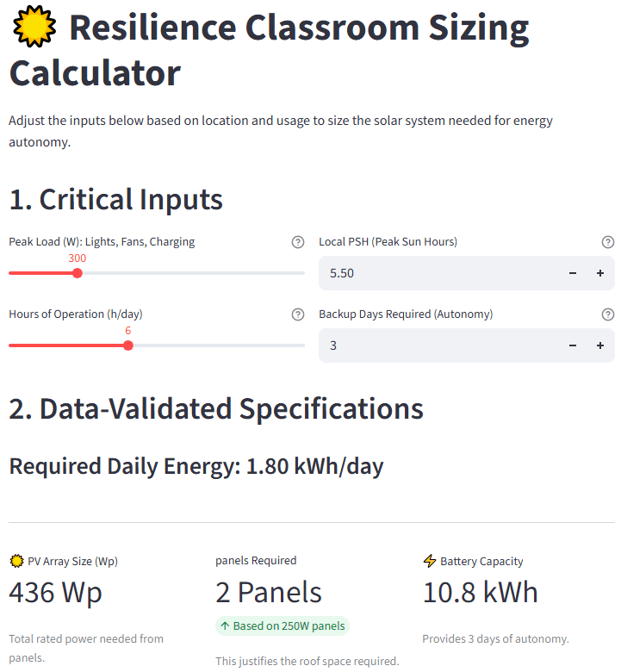Click the '2 Panels' metric value
The height and width of the screenshot is (672, 621).
[268, 593]
